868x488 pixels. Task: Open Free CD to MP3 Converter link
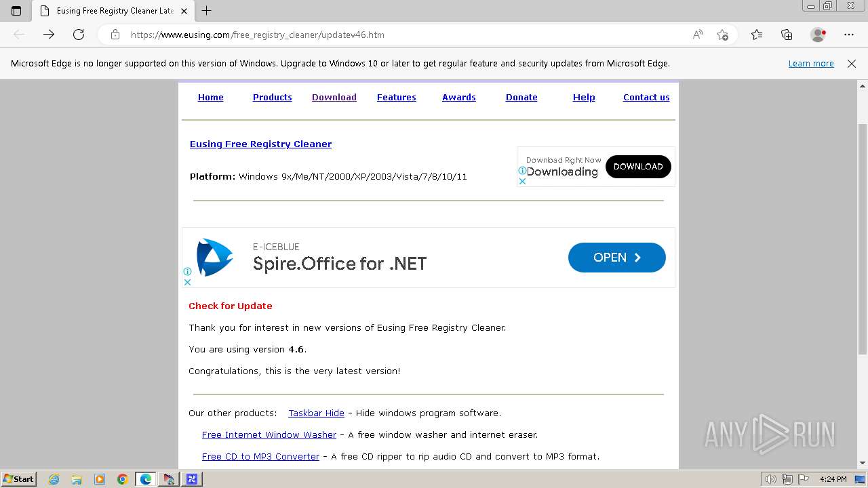(261, 457)
